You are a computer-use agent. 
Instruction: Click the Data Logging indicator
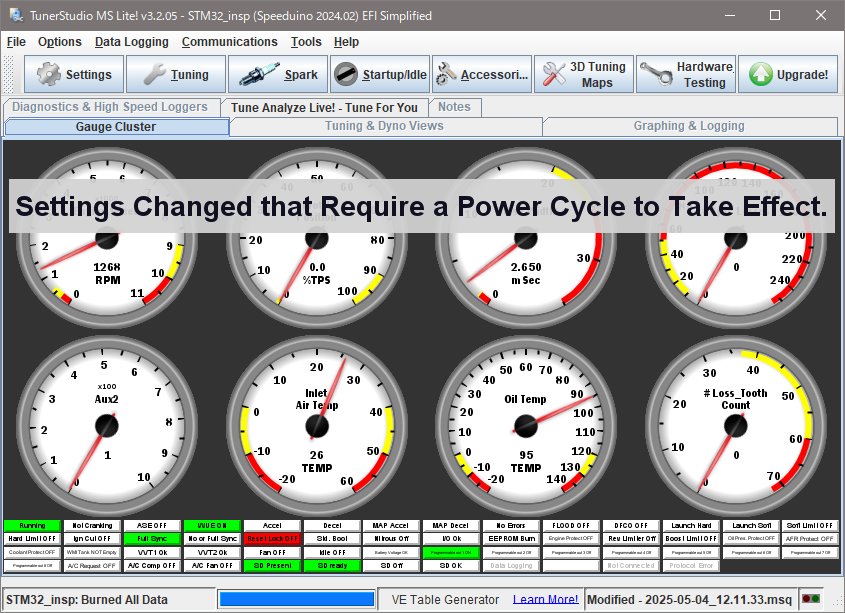coord(511,566)
